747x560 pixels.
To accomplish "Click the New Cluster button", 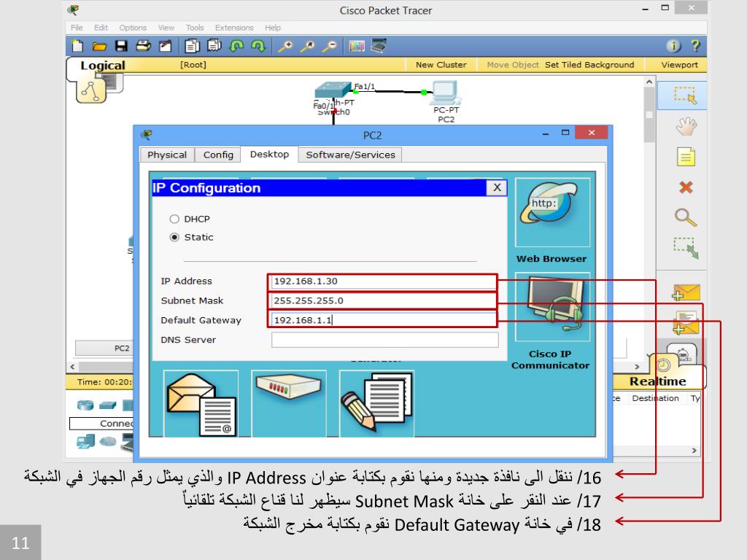I will pyautogui.click(x=441, y=65).
